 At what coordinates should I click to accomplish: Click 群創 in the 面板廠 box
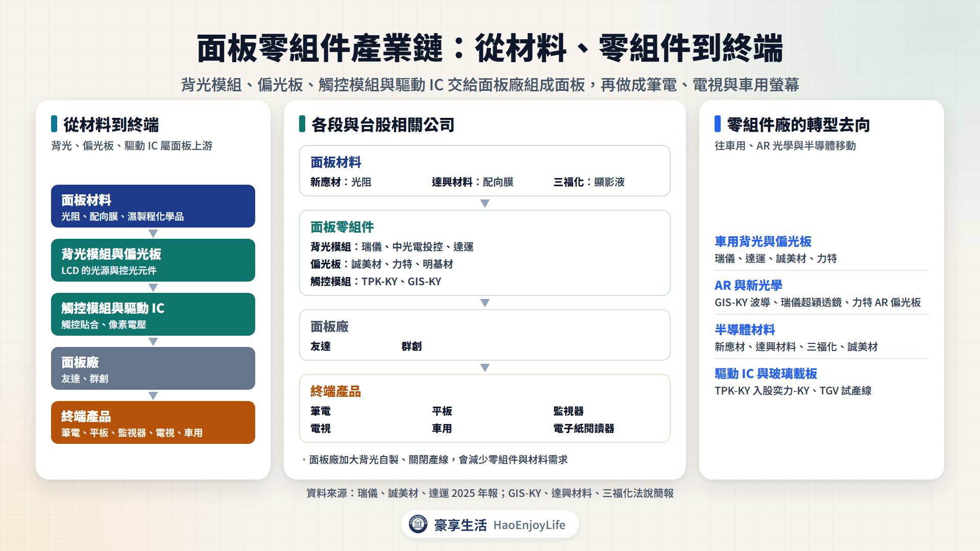coord(411,346)
